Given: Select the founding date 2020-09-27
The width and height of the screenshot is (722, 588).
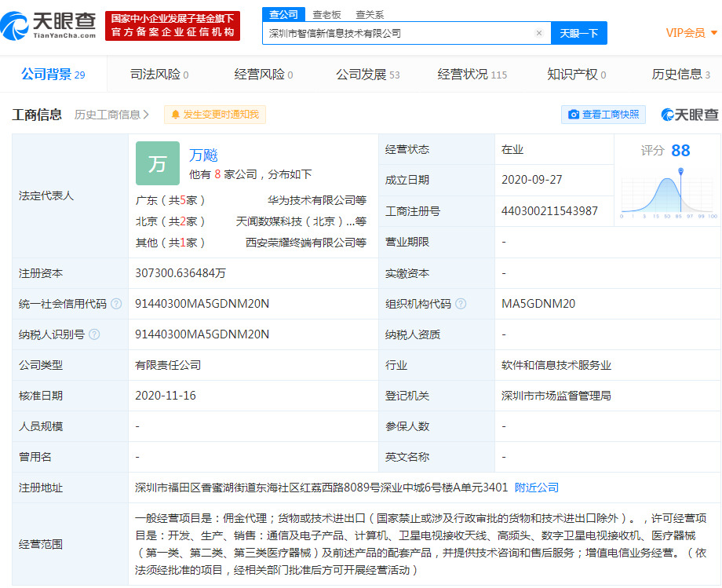Looking at the screenshot, I should [x=532, y=180].
